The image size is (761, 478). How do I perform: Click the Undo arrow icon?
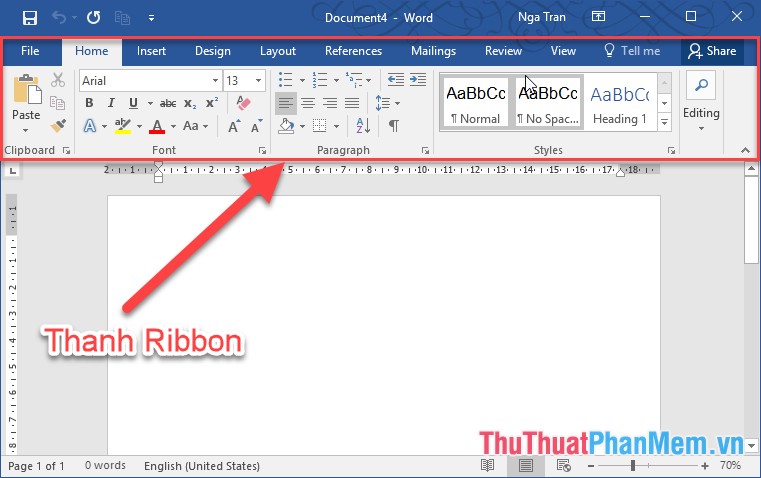tap(59, 18)
